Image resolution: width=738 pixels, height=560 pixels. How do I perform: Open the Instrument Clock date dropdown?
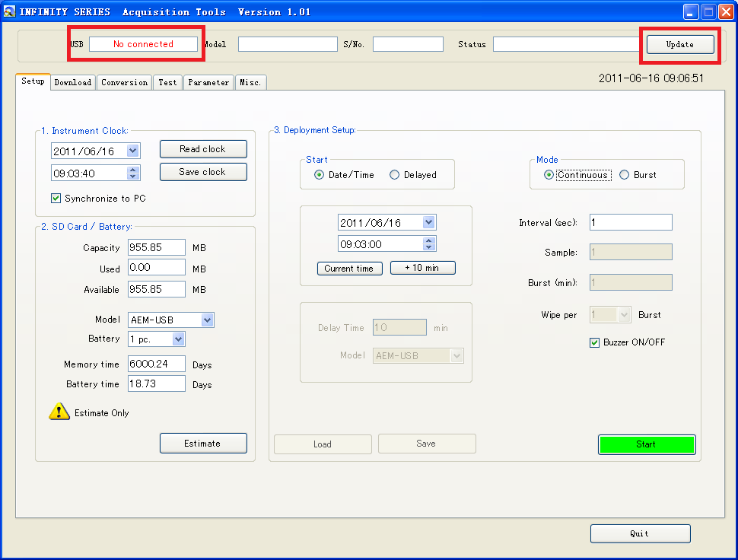pyautogui.click(x=133, y=151)
